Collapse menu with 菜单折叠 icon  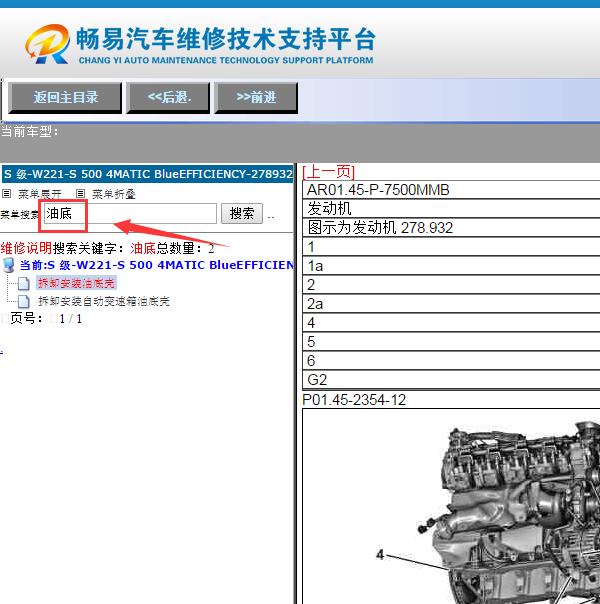click(x=80, y=193)
